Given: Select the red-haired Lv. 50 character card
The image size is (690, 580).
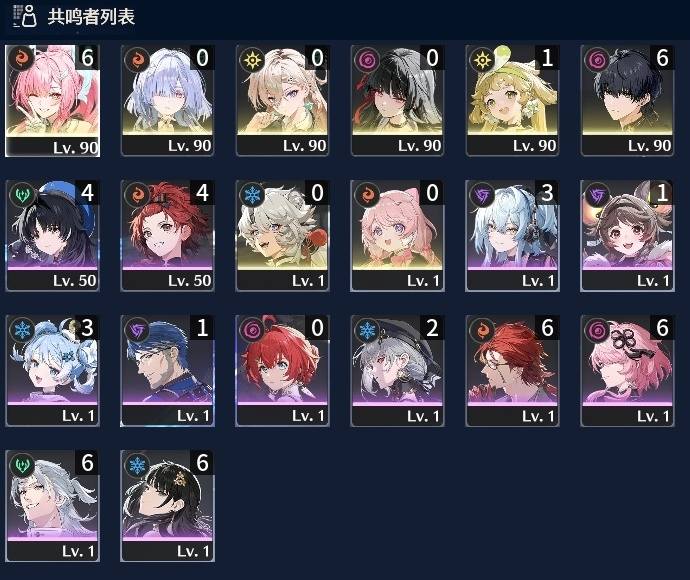Looking at the screenshot, I should (168, 235).
